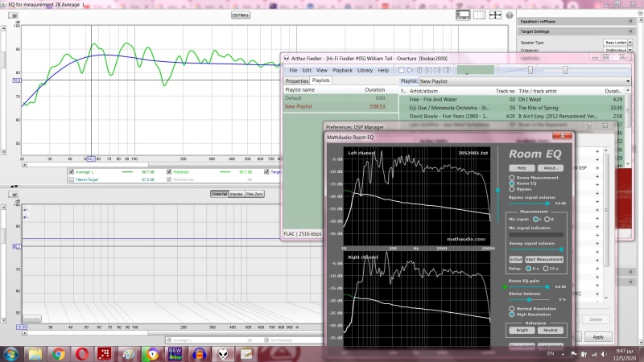Switch to the Waterfall tab
This screenshot has width=644, height=362.
coord(219,194)
